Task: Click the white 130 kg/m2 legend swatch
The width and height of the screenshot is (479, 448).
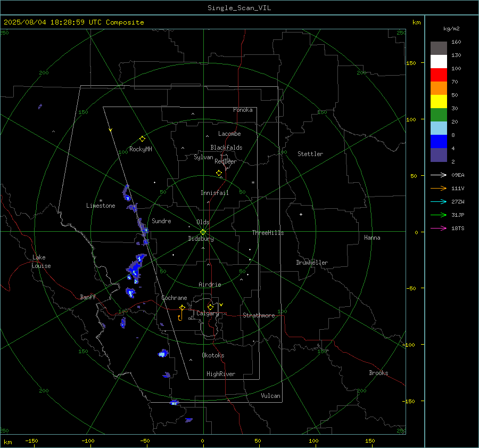Action: (x=439, y=61)
